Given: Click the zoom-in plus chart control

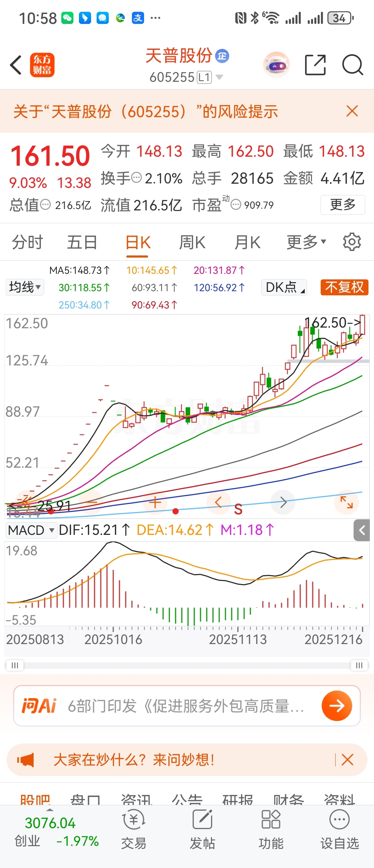Looking at the screenshot, I should [155, 502].
